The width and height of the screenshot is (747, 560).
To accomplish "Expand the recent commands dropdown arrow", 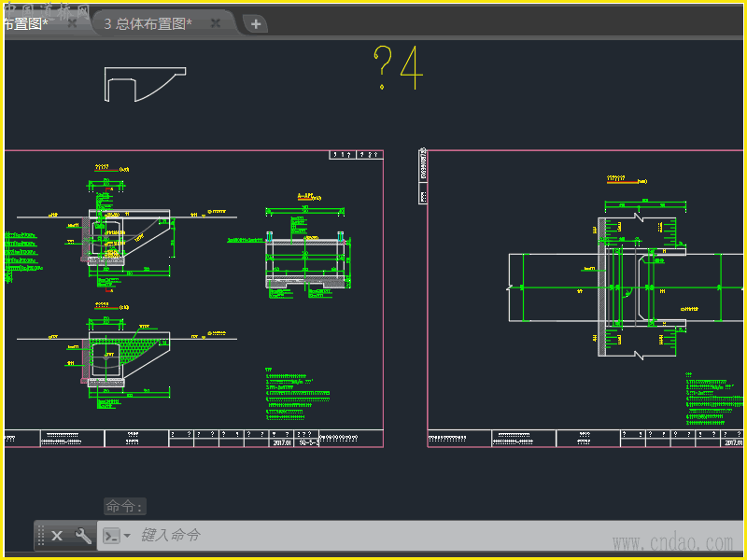I will 127,537.
